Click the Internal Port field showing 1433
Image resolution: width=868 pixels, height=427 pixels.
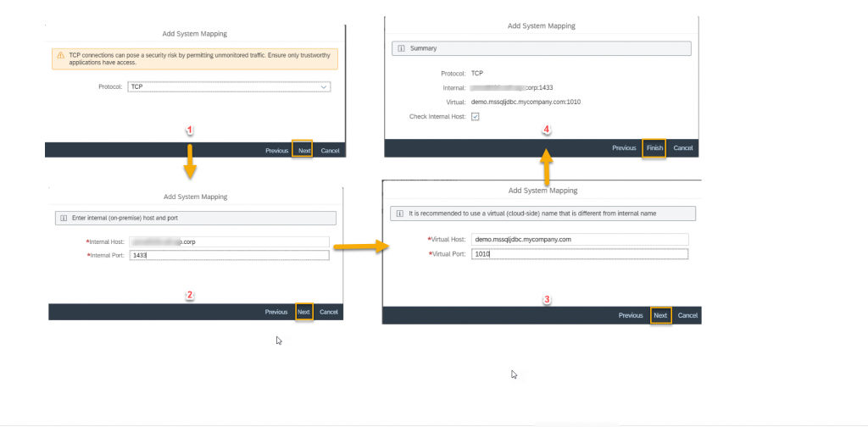coord(229,256)
